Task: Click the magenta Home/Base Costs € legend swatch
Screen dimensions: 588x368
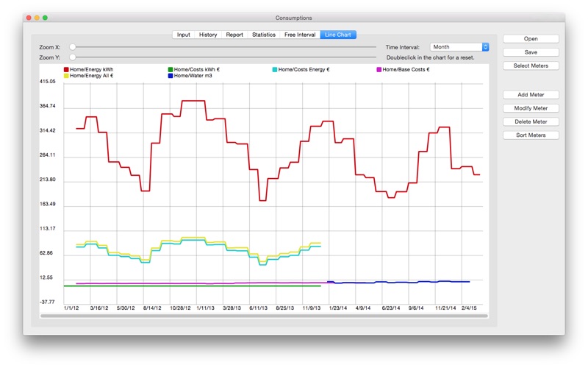Action: coord(379,69)
